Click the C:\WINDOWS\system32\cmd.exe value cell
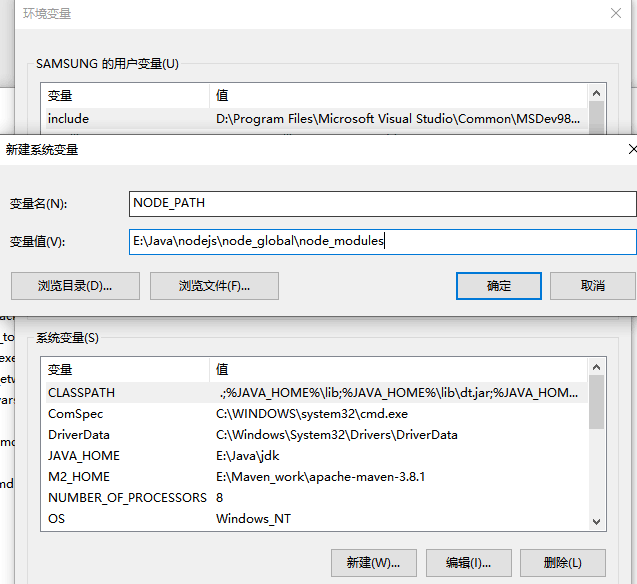Screen dimensions: 637x584 [312, 414]
